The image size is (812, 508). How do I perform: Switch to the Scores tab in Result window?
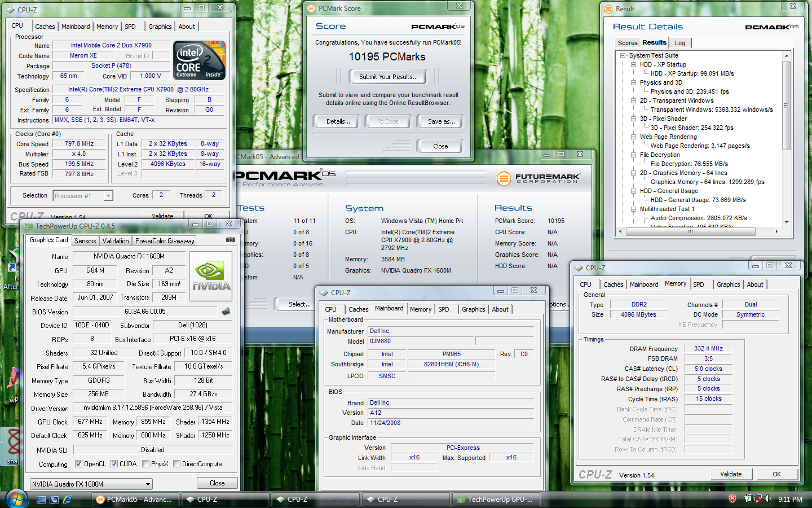tap(628, 43)
